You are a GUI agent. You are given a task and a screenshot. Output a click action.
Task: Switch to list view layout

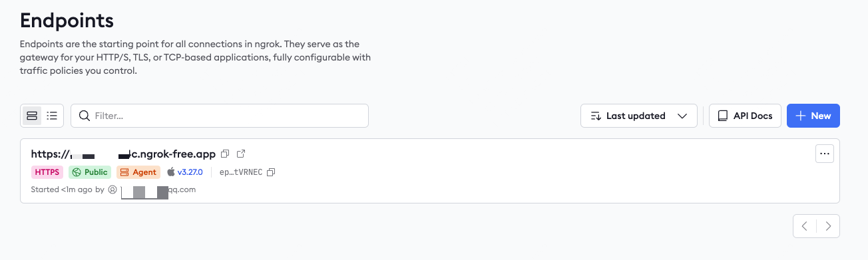pyautogui.click(x=52, y=116)
